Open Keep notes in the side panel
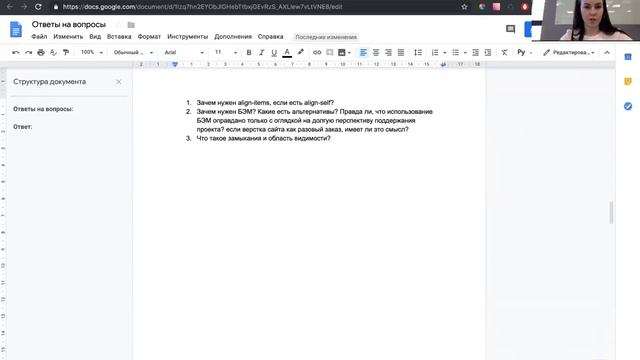Screen dimensions: 640x360 click(628, 82)
